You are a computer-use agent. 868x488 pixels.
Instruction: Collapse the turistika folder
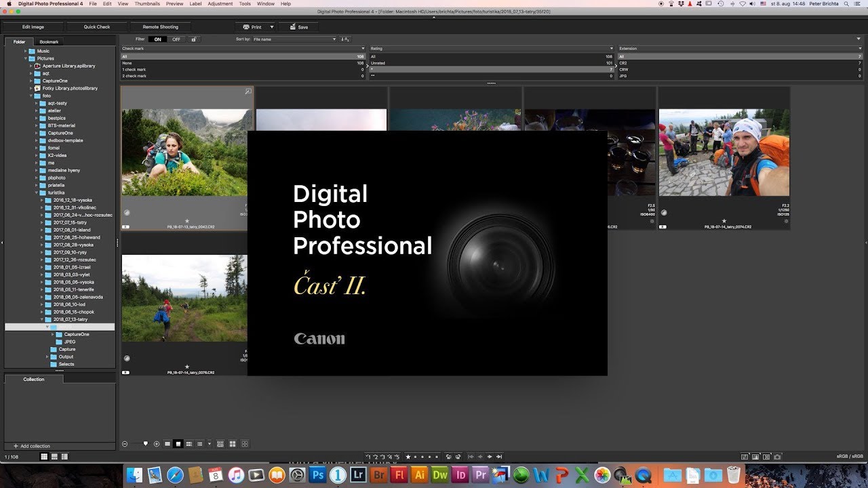tap(37, 192)
